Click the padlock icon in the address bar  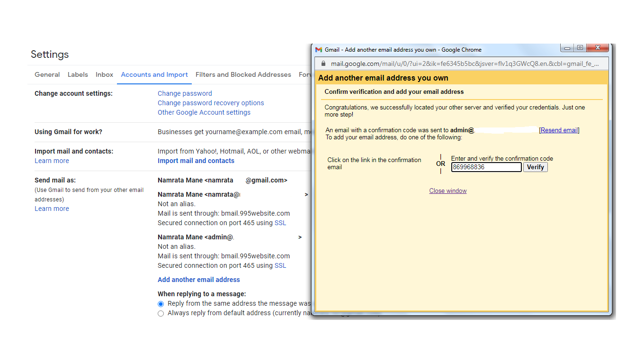[323, 64]
